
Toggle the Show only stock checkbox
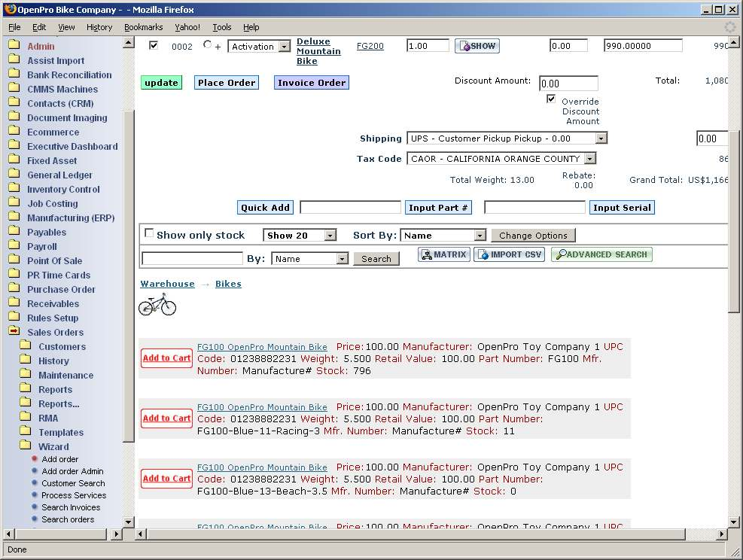coord(149,233)
